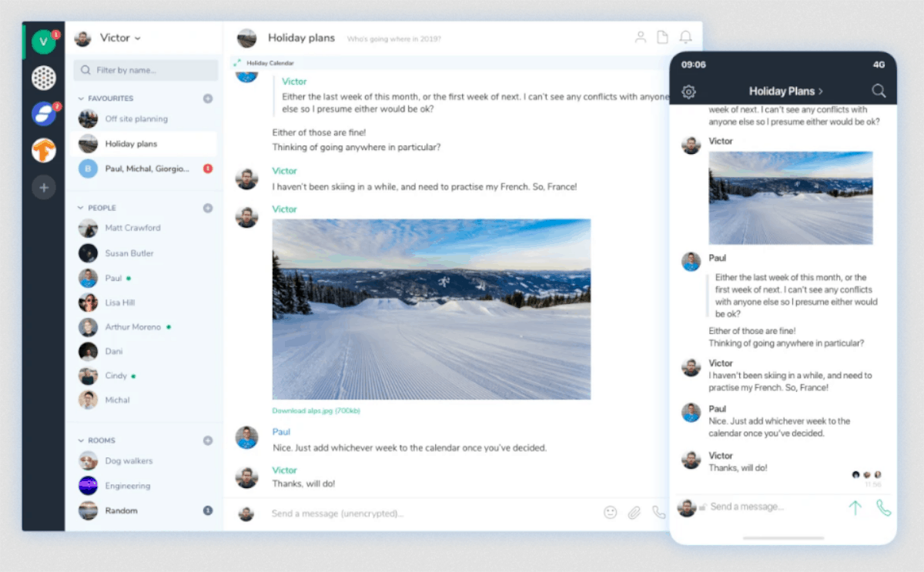Collapse the Rooms section
Viewport: 924px width, 572px height.
pyautogui.click(x=98, y=440)
